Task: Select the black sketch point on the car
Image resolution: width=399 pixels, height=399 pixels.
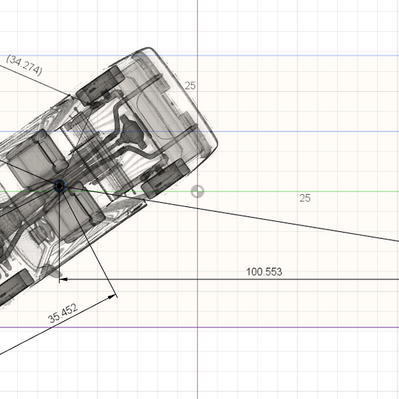Action: (x=59, y=186)
